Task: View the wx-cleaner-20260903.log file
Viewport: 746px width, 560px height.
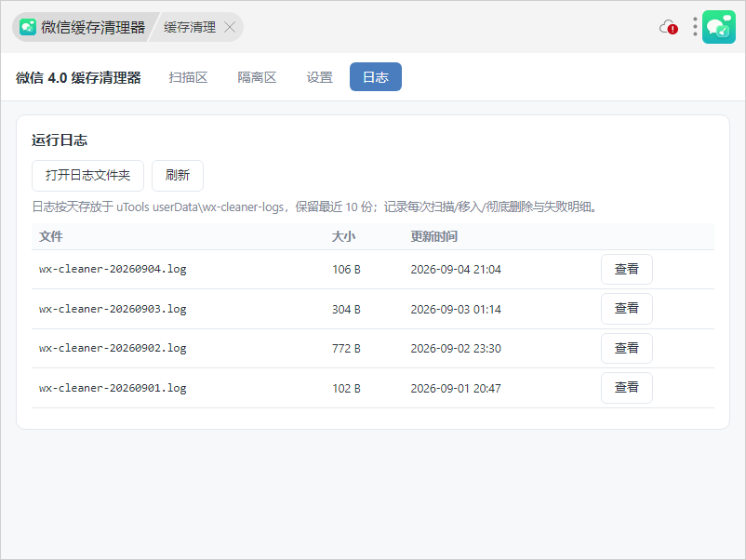Action: 627,309
